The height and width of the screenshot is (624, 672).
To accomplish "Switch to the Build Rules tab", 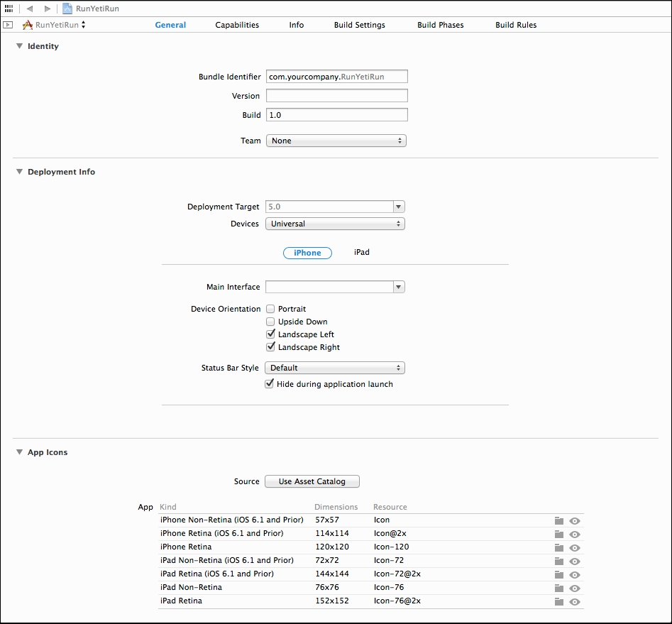I will click(x=516, y=25).
